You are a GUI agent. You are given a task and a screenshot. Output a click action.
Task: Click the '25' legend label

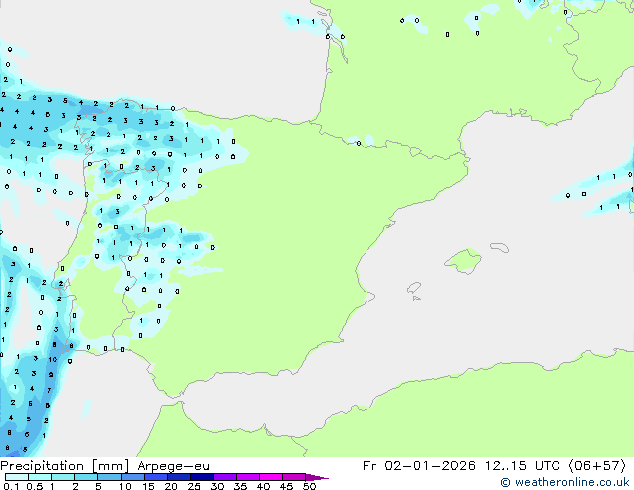coord(194,486)
